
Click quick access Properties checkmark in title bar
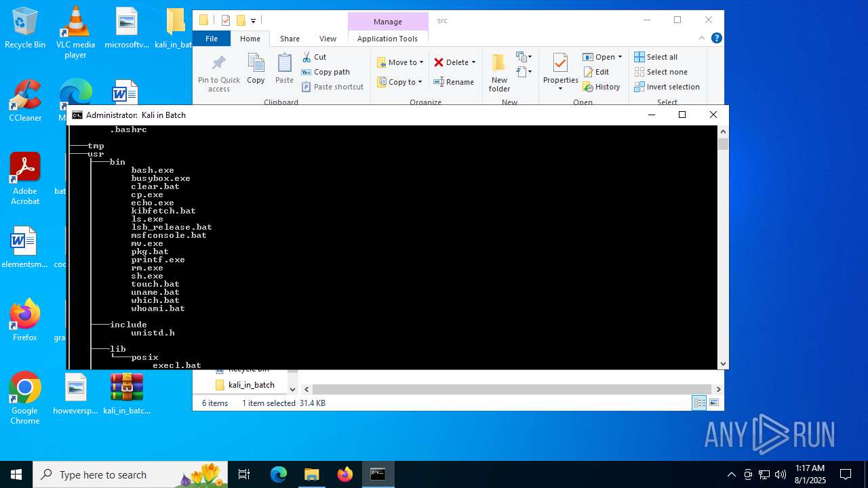(x=226, y=20)
